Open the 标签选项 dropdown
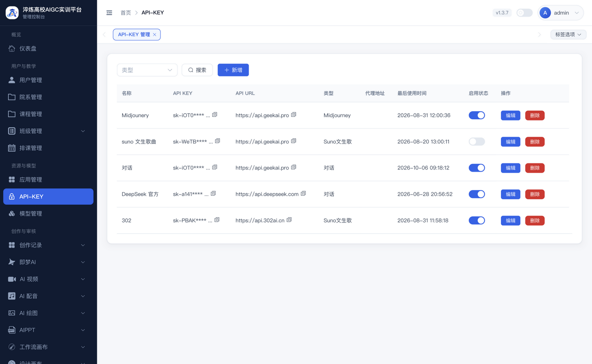 pos(568,35)
